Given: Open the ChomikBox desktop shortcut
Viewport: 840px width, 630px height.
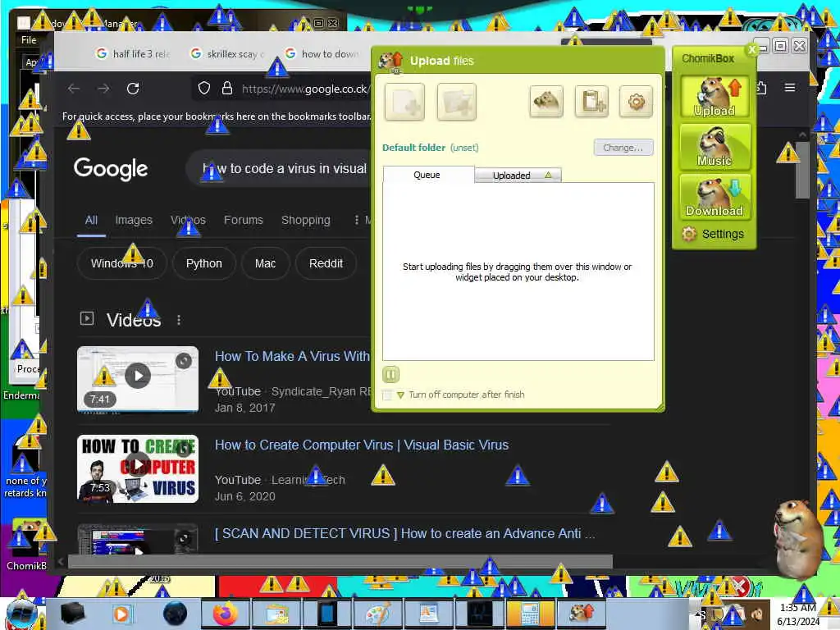Looking at the screenshot, I should (25, 542).
